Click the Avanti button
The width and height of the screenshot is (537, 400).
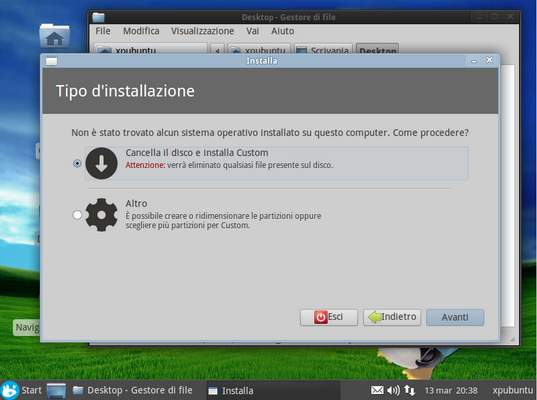[x=455, y=317]
